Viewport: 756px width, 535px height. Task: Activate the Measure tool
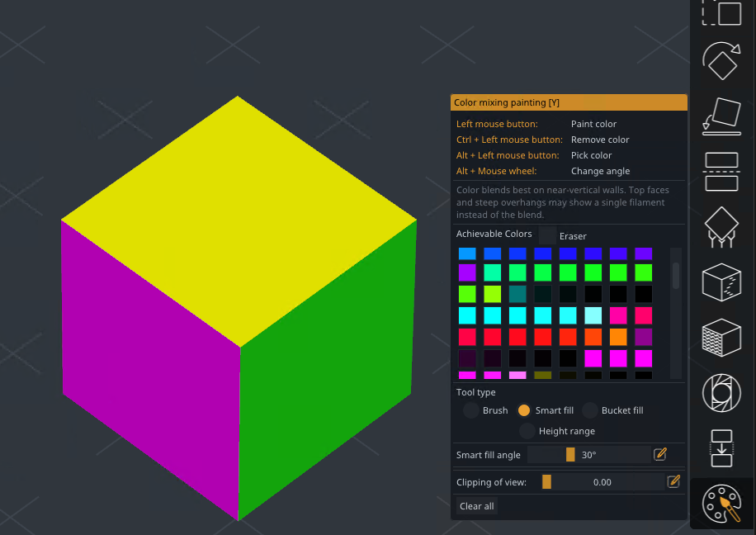pyautogui.click(x=721, y=393)
